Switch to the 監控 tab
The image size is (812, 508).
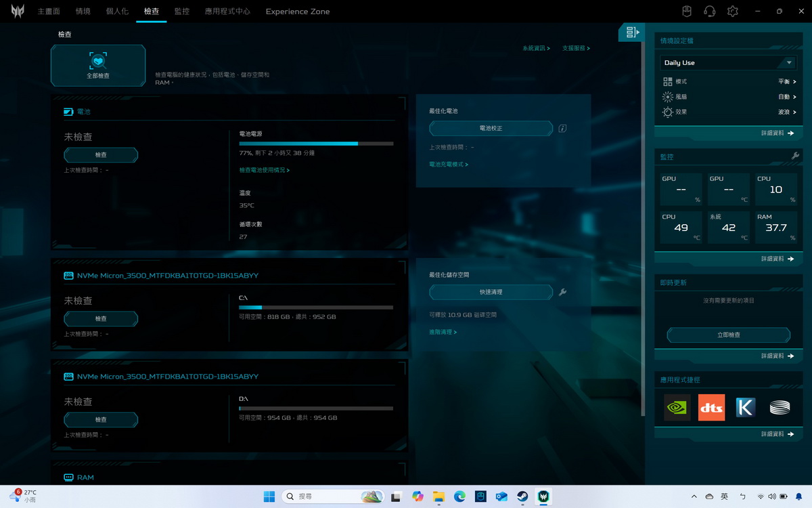pos(181,12)
